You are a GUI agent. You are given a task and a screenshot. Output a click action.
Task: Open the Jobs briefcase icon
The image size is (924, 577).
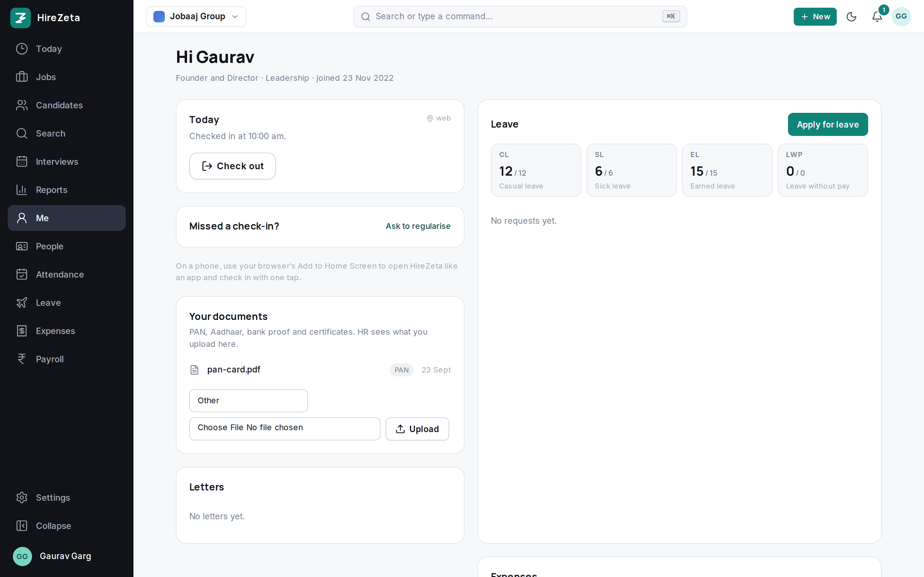click(22, 77)
